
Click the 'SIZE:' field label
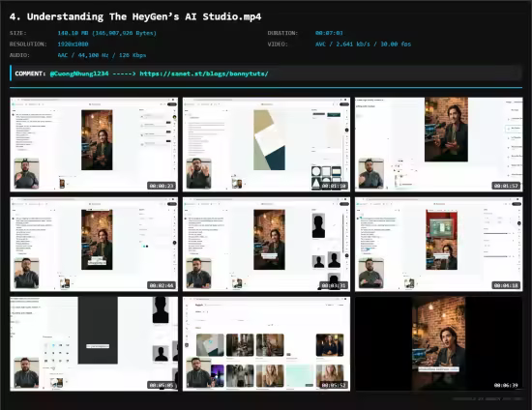click(x=18, y=33)
